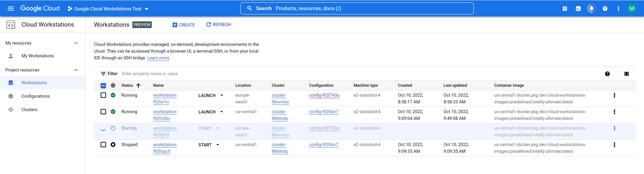Toggle the select-all header checkbox
The height and width of the screenshot is (174, 644).
(103, 85)
